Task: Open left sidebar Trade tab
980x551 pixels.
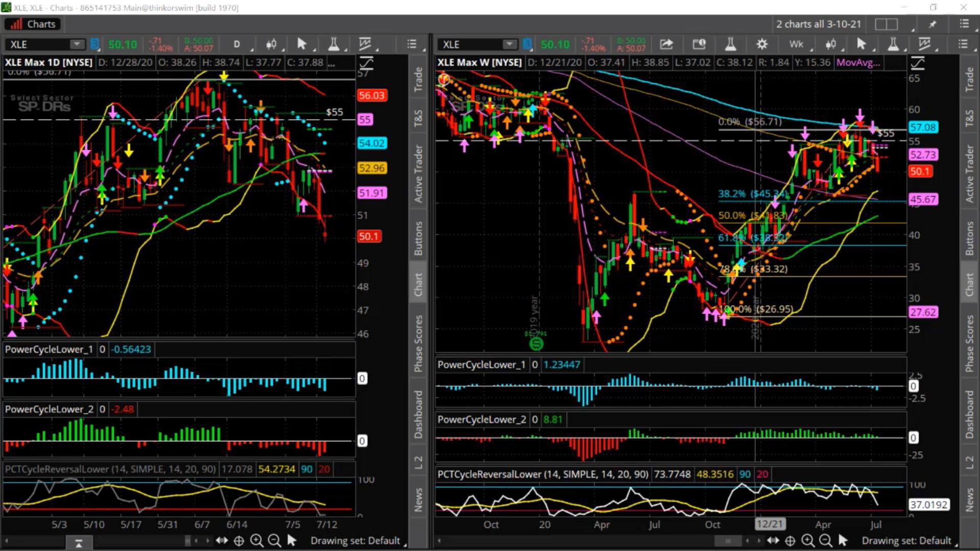Action: coord(418,79)
